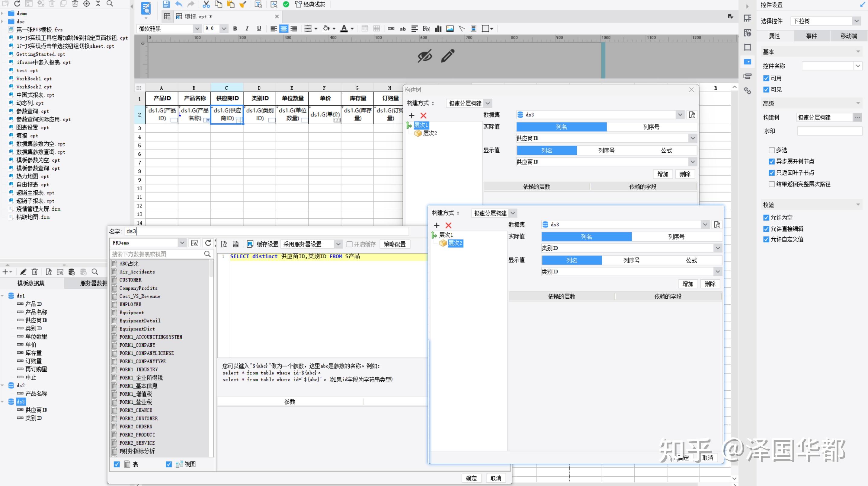
Task: Click the Cut scissors icon
Action: pos(206,5)
